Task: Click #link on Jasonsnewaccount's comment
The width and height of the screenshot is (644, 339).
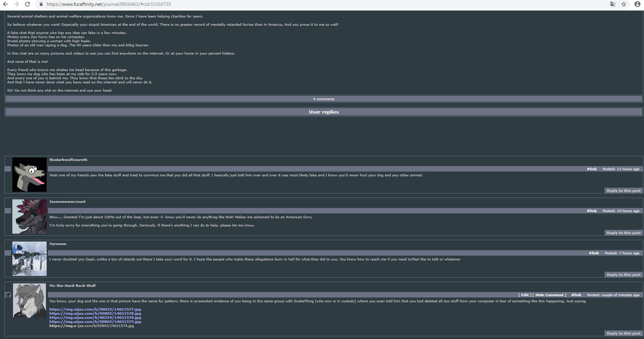Action: (x=592, y=211)
